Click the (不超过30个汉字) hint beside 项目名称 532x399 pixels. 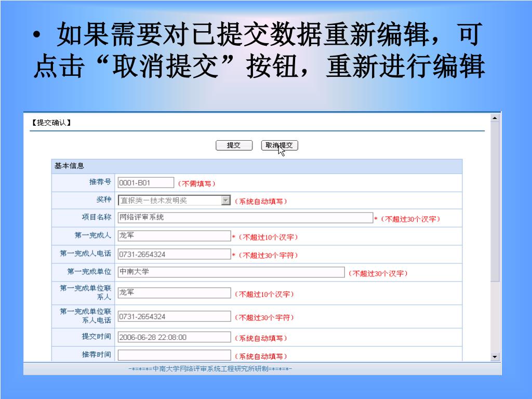[410, 219]
